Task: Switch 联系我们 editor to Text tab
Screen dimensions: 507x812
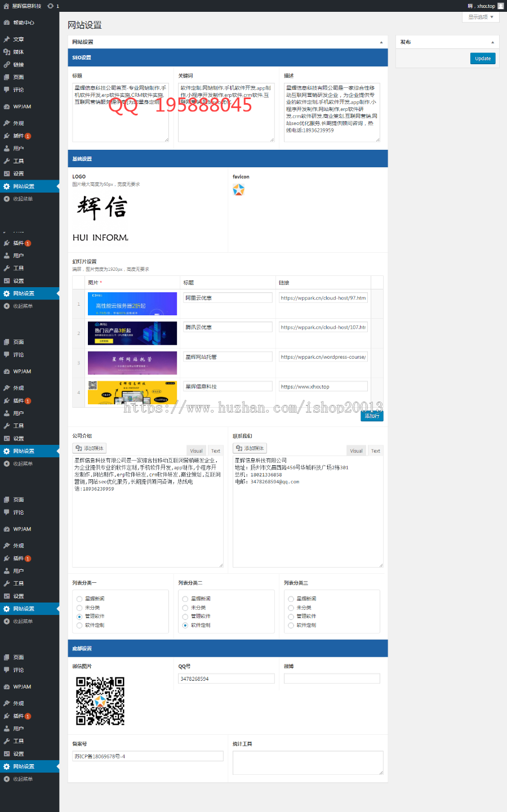Action: (x=376, y=450)
